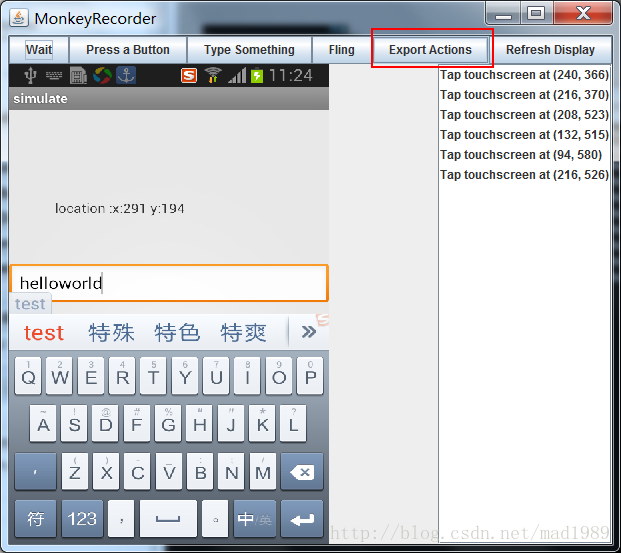This screenshot has width=621, height=553.
Task: Click the colorful circular status icon
Action: 102,75
